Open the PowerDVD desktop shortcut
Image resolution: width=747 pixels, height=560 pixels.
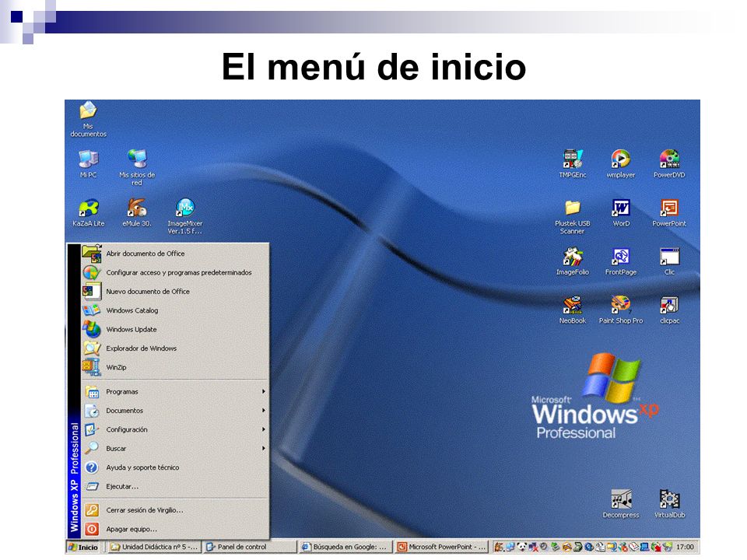point(669,164)
